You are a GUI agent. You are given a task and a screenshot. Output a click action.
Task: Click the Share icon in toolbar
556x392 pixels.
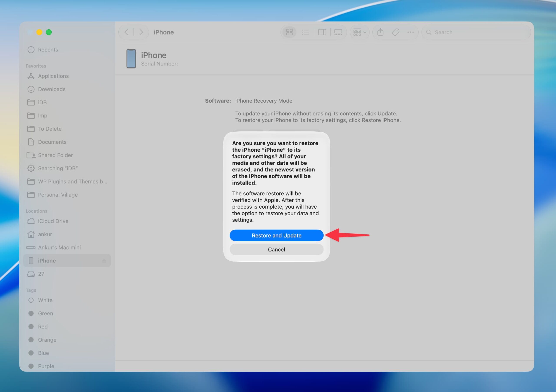pos(380,32)
